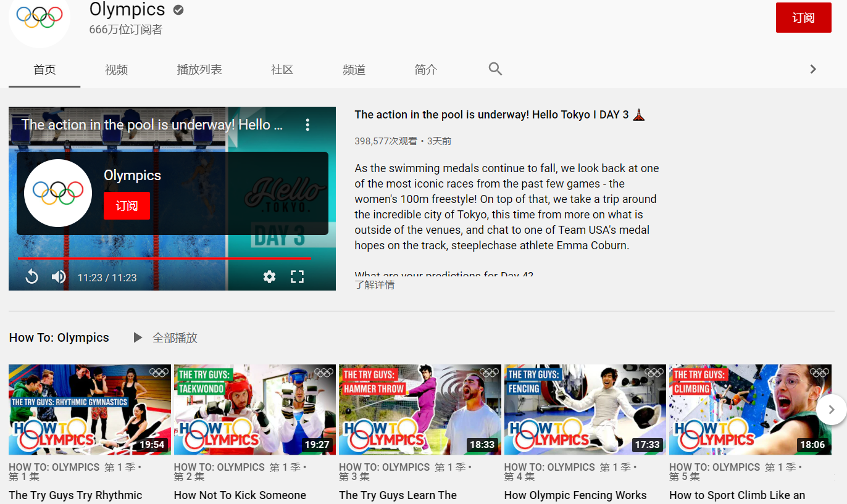
Task: Go to the 社区 tab
Action: click(x=282, y=70)
